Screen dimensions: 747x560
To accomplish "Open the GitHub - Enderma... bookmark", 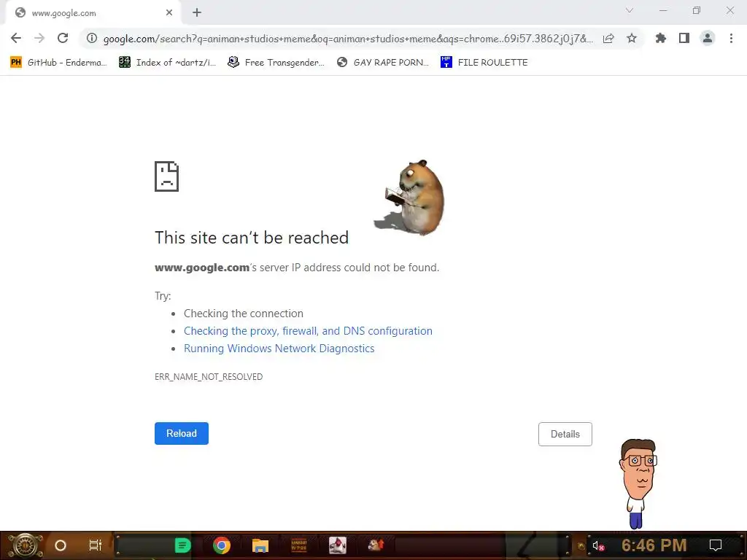I will tap(58, 63).
